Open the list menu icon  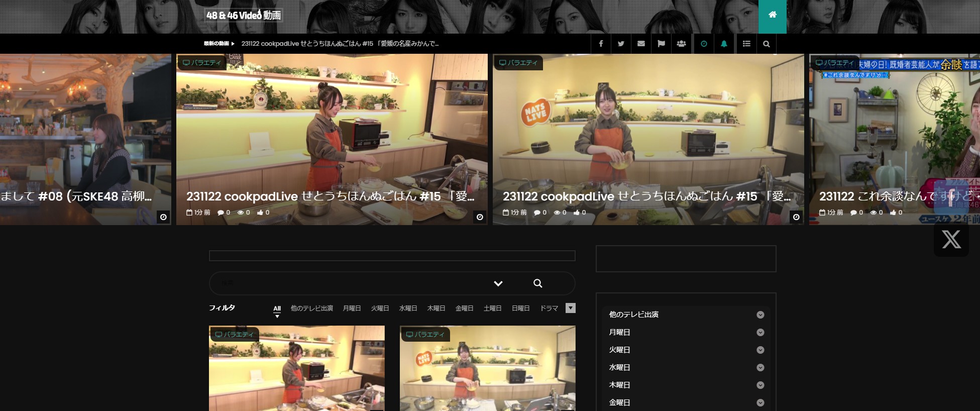coord(746,44)
